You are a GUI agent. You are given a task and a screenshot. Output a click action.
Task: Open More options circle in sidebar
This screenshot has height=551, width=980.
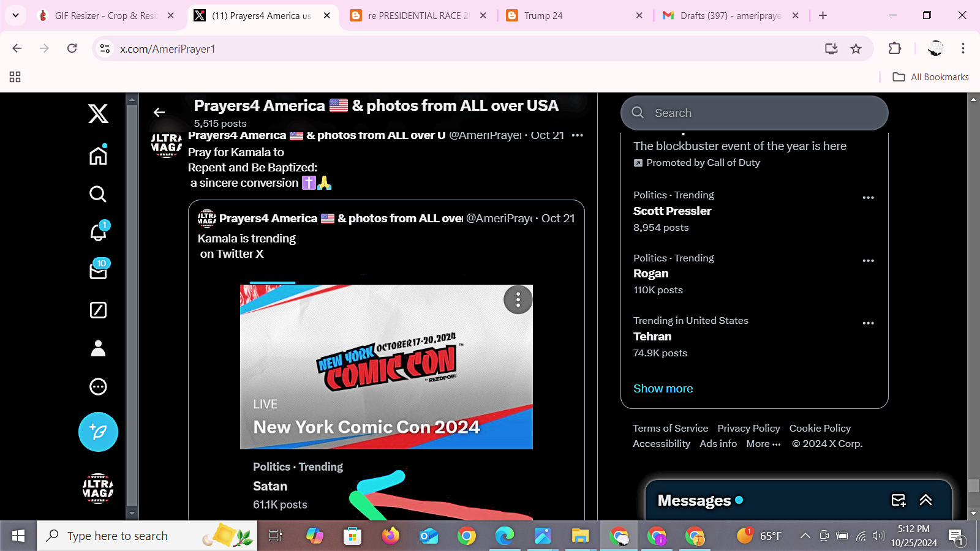click(x=98, y=387)
